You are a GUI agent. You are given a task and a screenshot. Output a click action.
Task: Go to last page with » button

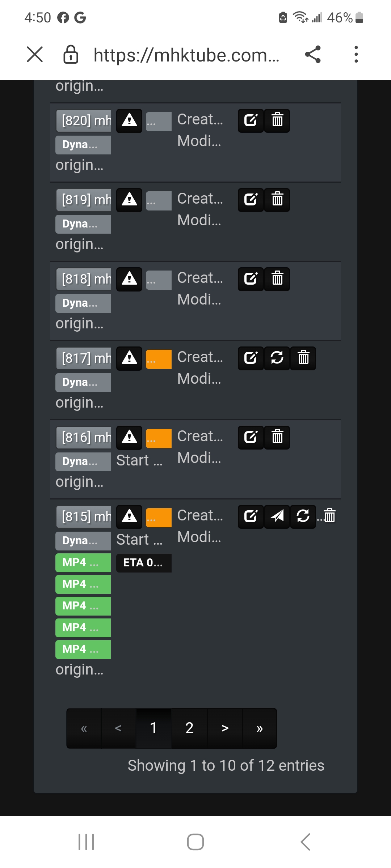click(260, 728)
